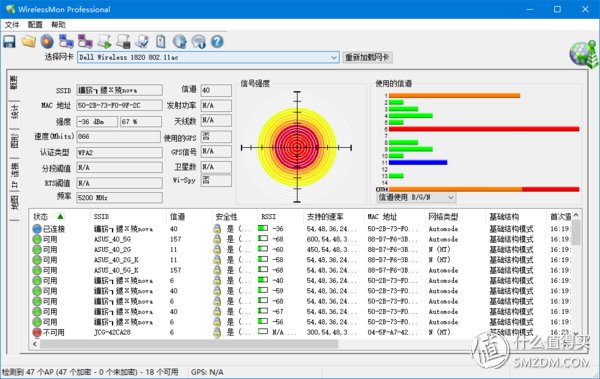The image size is (600, 379).
Task: Open the yellow folder toolbar icon
Action: tap(28, 41)
